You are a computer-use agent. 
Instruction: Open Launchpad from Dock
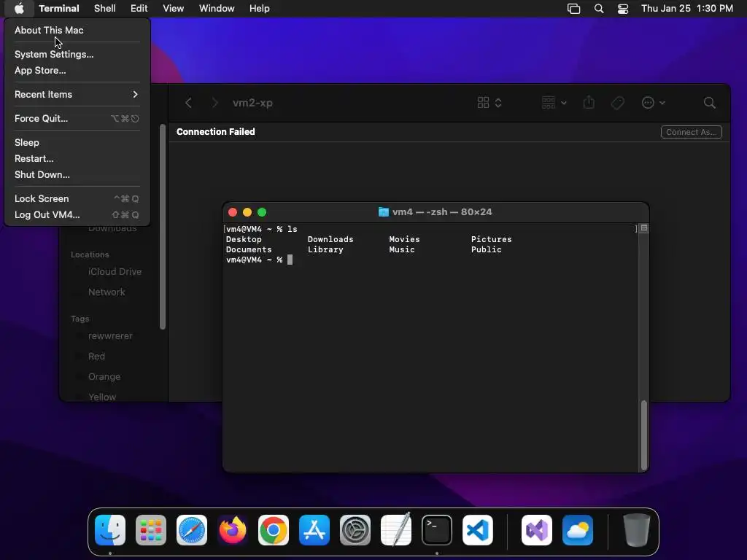tap(151, 530)
